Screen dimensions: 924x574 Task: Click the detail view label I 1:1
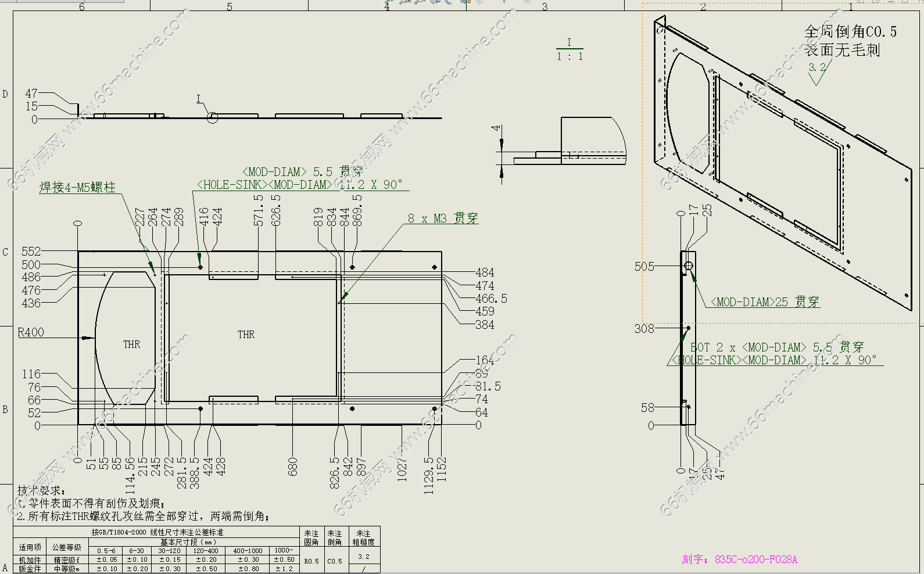pyautogui.click(x=569, y=50)
